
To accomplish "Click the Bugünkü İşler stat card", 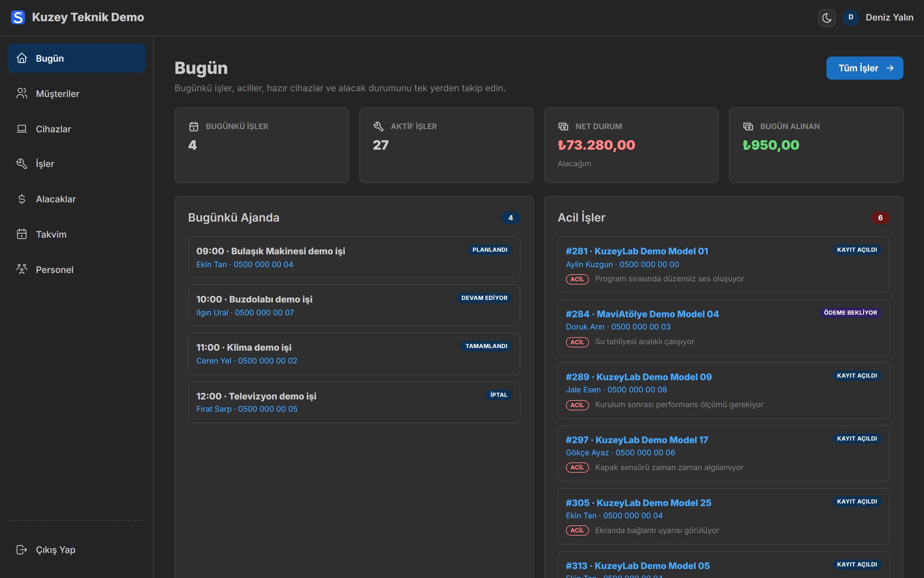I will (261, 145).
